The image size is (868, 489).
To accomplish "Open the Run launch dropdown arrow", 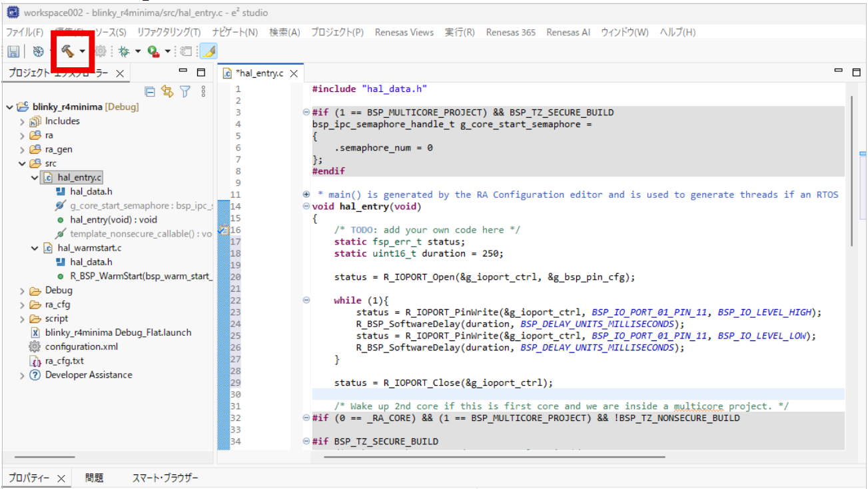I will [x=167, y=51].
